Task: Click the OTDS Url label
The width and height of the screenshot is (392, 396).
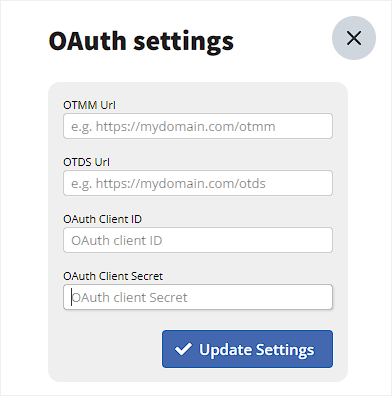Action: (86, 162)
